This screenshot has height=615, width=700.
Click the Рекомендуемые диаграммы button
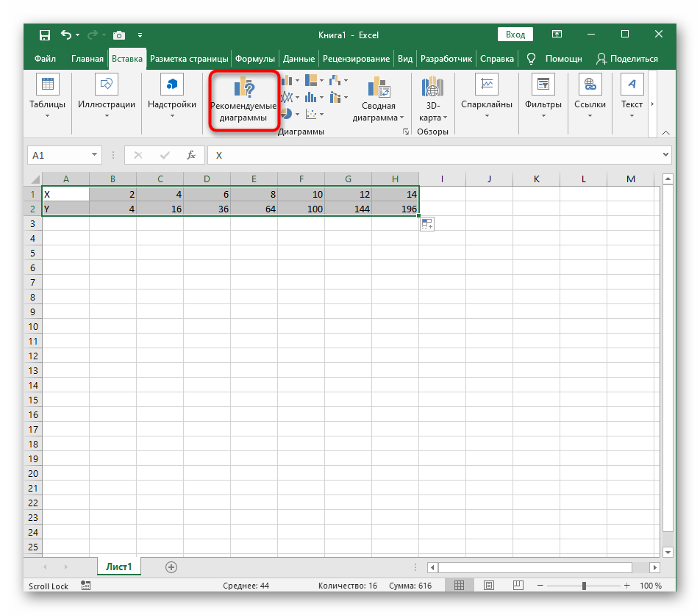(243, 101)
